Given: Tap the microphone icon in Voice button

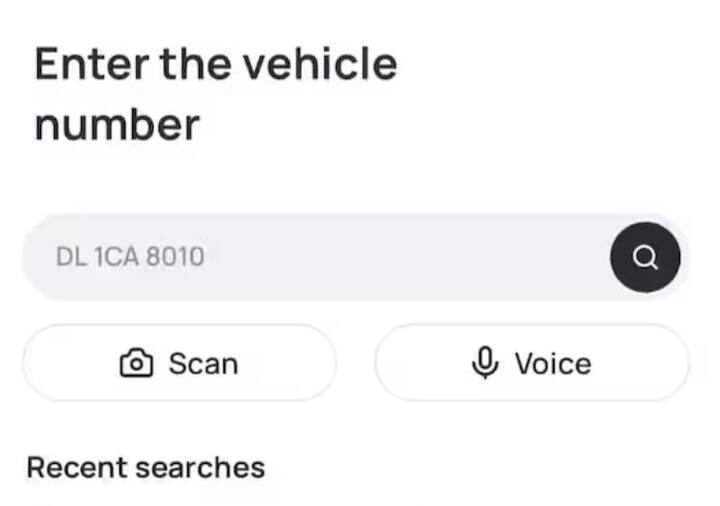Looking at the screenshot, I should (485, 363).
